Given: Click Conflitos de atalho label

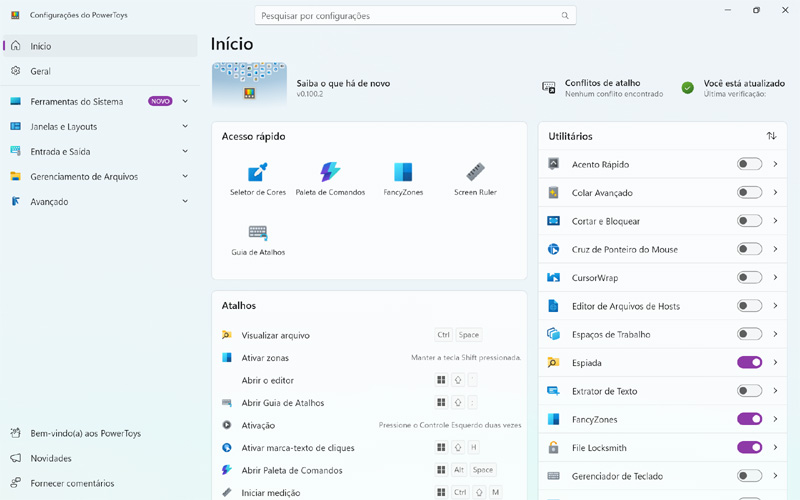Looking at the screenshot, I should [x=603, y=83].
